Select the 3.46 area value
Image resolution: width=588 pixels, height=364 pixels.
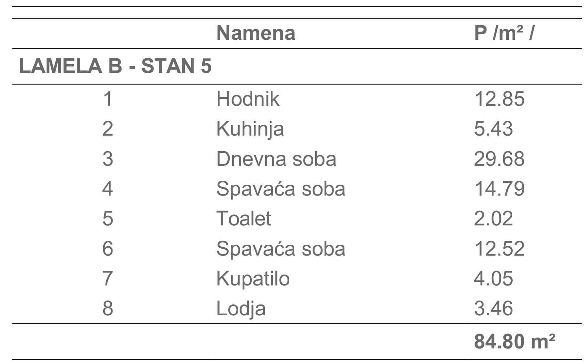click(493, 308)
